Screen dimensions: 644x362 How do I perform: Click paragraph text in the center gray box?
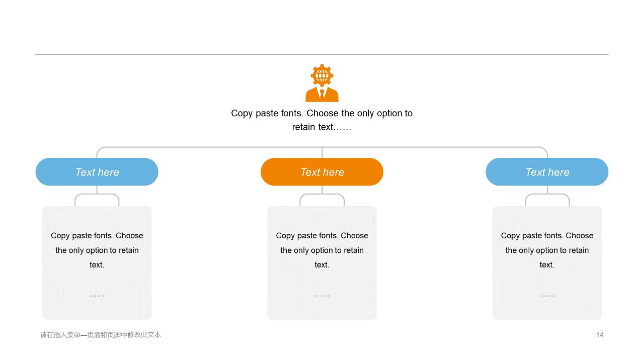pyautogui.click(x=322, y=250)
